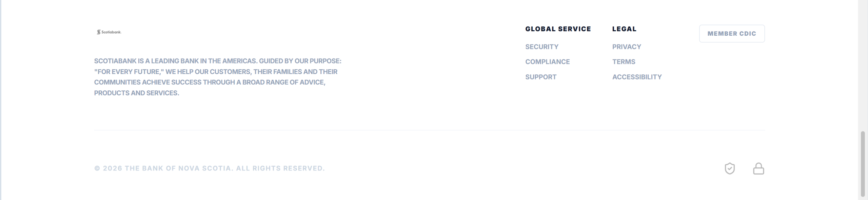Open the Privacy link under Legal
Image resolution: width=868 pixels, height=200 pixels.
pos(626,47)
